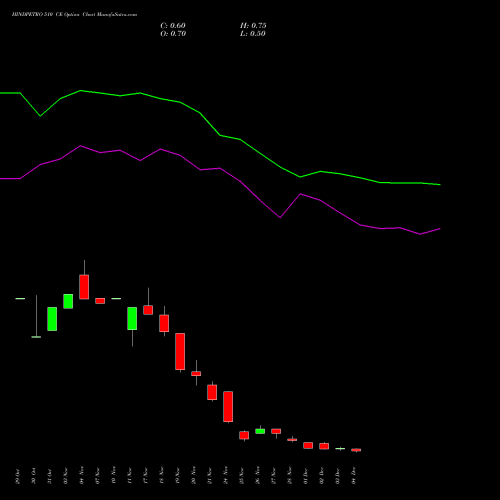
Task: Click the close value C: 0.60
Action: coord(173,26)
